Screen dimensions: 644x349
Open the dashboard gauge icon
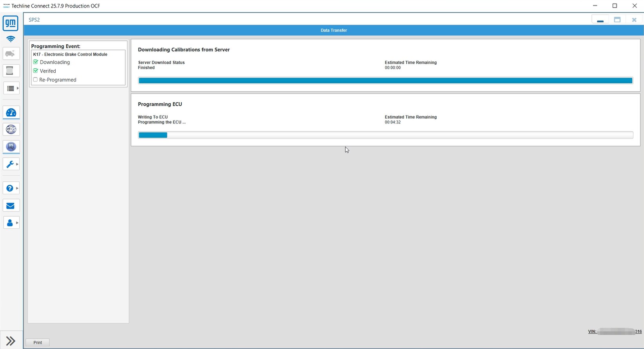point(11,113)
